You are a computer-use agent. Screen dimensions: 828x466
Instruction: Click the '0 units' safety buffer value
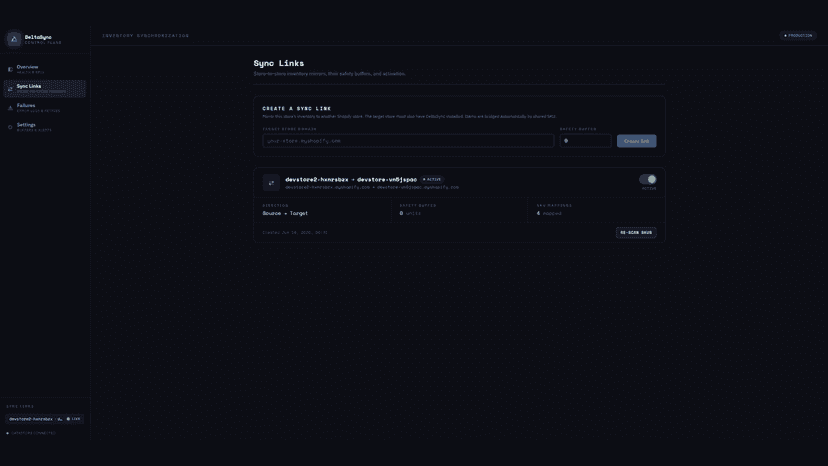[410, 213]
